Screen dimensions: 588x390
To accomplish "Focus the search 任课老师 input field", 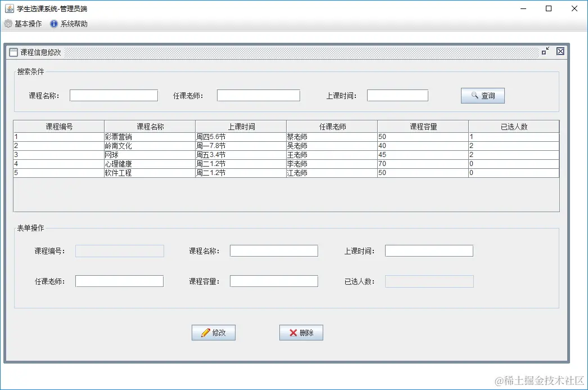I will point(259,95).
